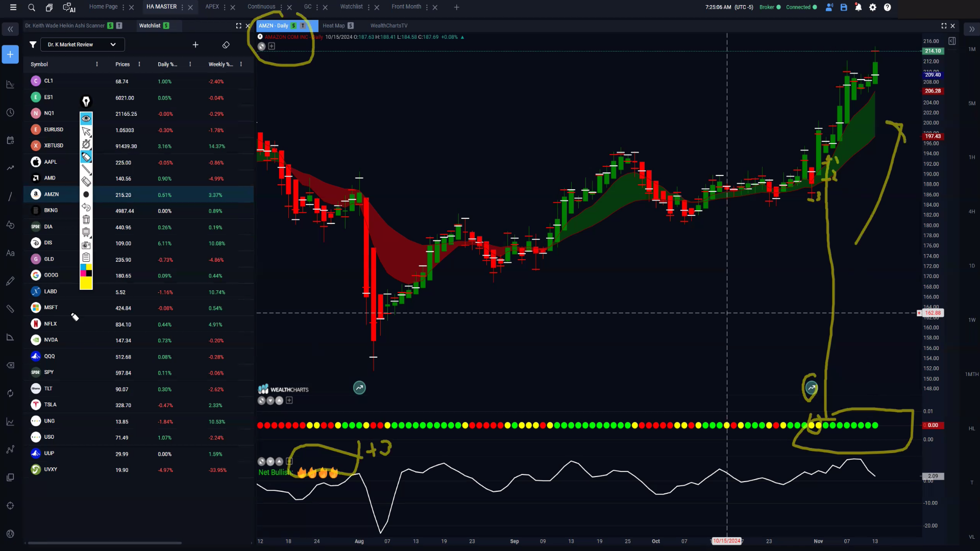This screenshot has height=551, width=980.
Task: Take a screenshot with the camera icon
Action: pos(86,245)
